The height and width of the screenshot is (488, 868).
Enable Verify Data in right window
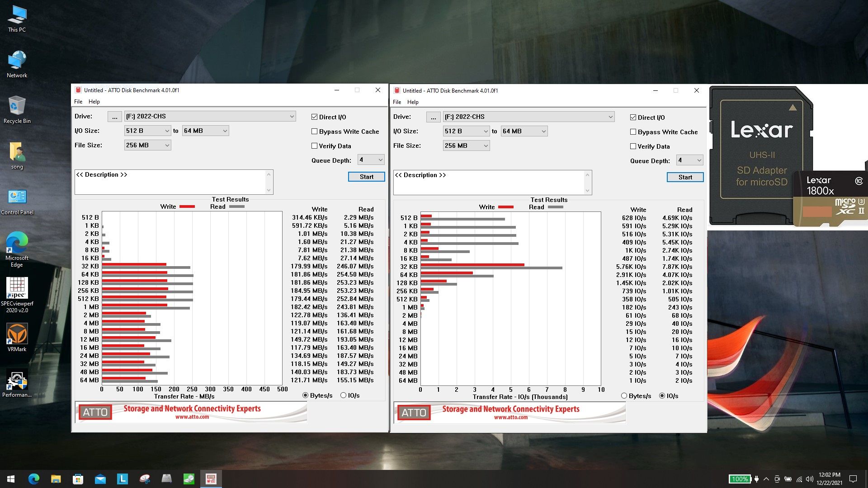[633, 146]
